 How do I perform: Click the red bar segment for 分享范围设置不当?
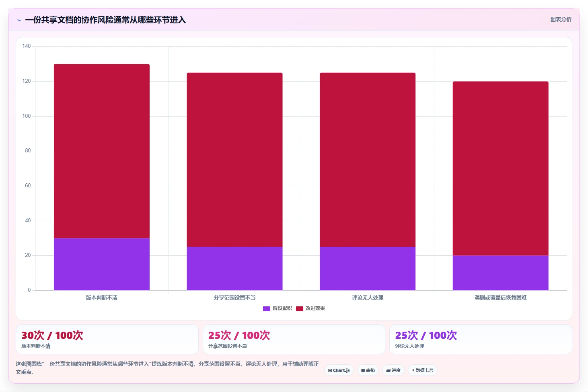[234, 160]
